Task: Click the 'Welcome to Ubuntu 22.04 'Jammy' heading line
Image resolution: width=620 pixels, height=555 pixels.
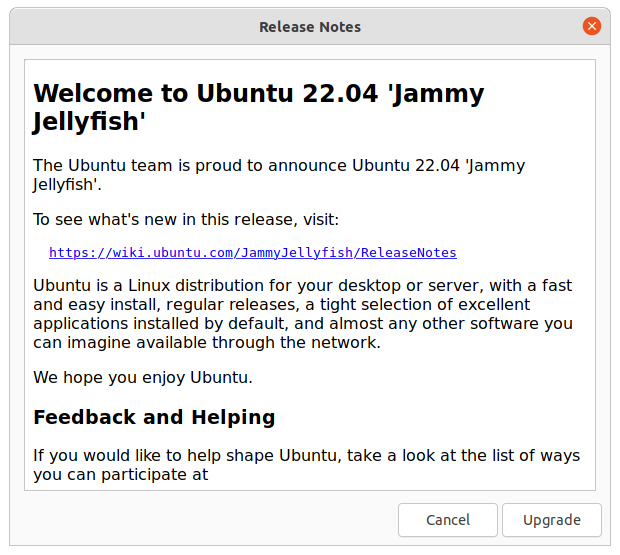Action: (258, 94)
